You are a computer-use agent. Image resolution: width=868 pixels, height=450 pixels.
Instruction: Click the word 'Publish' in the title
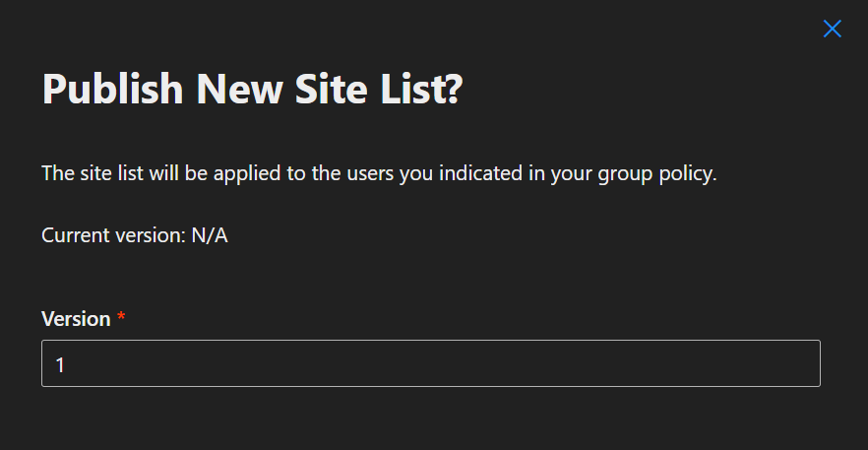112,91
